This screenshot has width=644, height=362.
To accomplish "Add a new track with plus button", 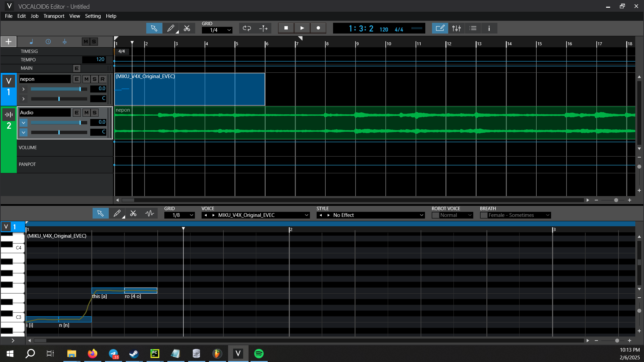I will click(9, 42).
